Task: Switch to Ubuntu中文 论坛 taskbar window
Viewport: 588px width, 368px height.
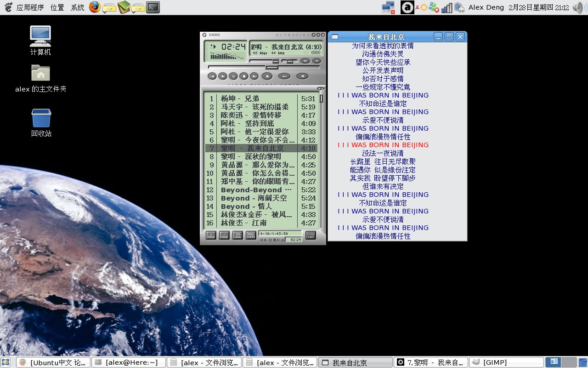Action: (x=53, y=362)
